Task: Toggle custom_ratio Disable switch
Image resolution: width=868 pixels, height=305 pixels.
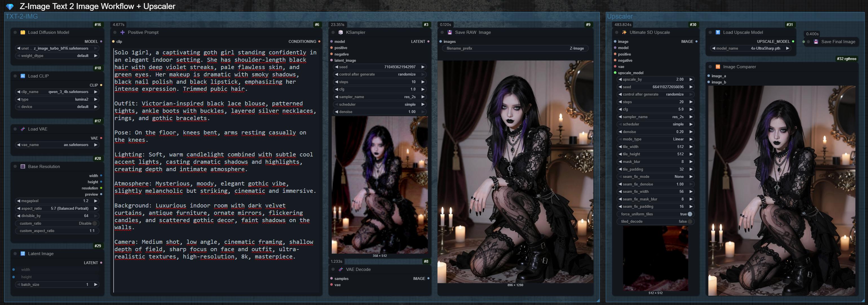Action: 95,224
